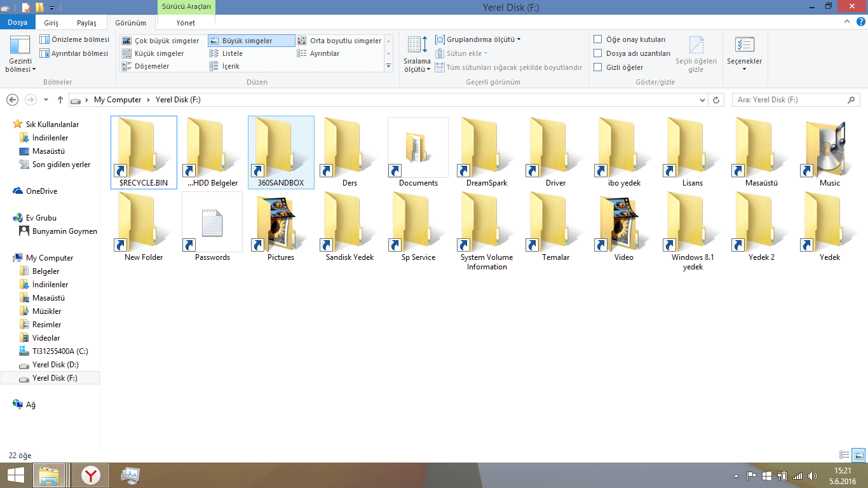Toggle the Ayrıntılar bölmesi pane

pyautogui.click(x=74, y=53)
